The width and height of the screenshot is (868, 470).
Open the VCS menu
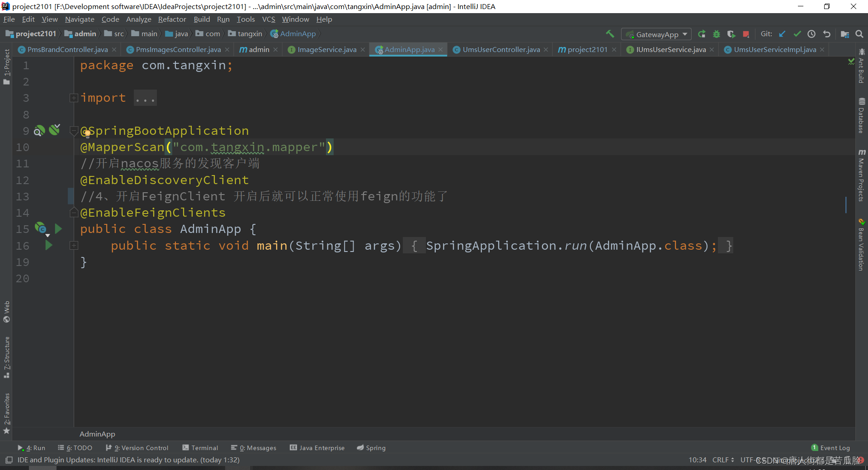(x=269, y=19)
